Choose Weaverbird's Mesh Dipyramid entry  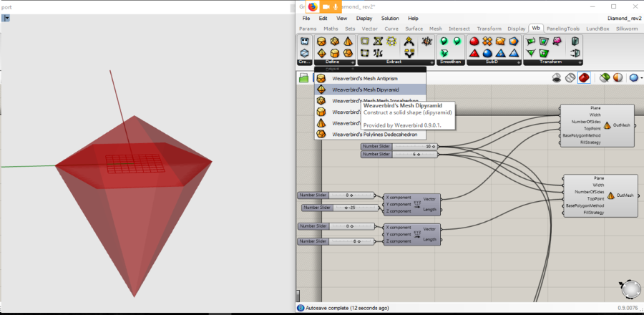[370, 89]
